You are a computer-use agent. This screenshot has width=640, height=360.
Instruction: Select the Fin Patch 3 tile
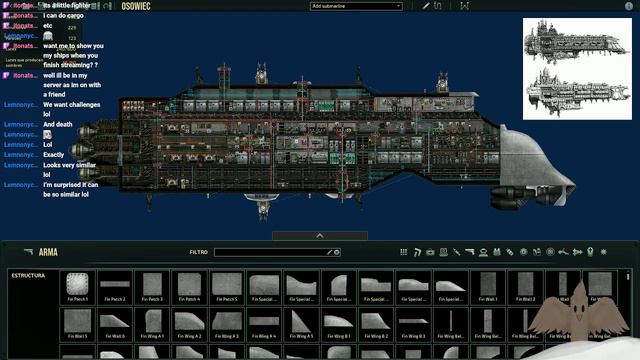coord(152,287)
